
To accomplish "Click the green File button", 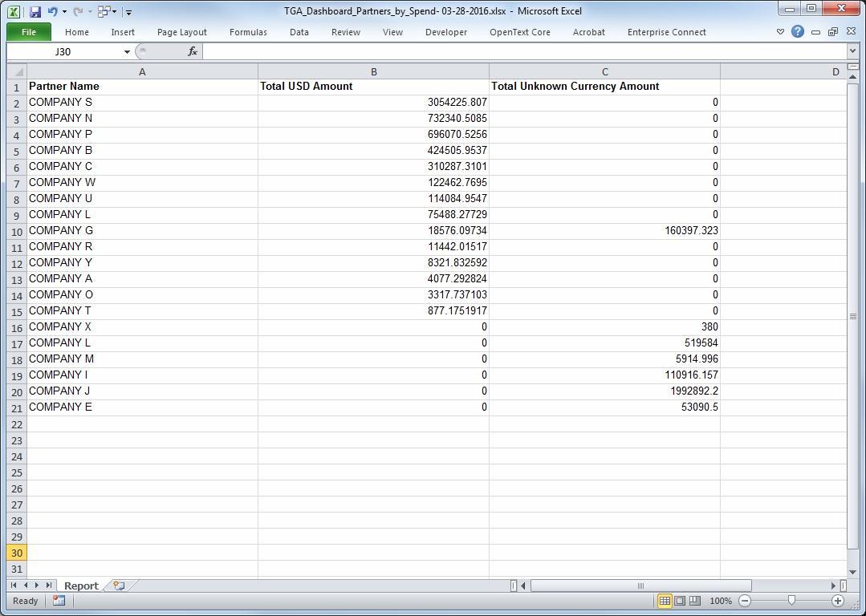I will pos(29,32).
